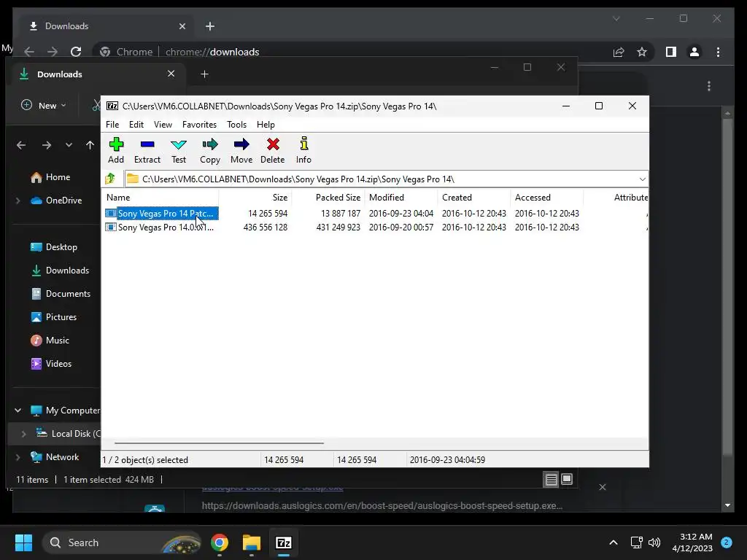Open File Explorer from the taskbar
The height and width of the screenshot is (560, 747).
[x=252, y=542]
